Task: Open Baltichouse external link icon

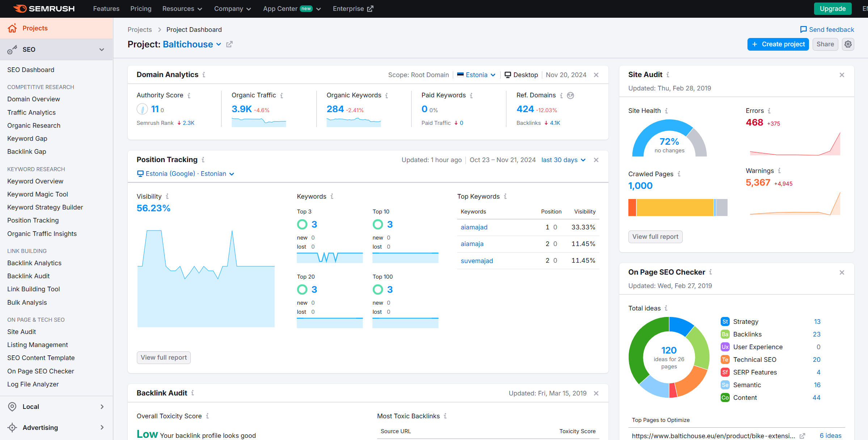Action: tap(229, 44)
